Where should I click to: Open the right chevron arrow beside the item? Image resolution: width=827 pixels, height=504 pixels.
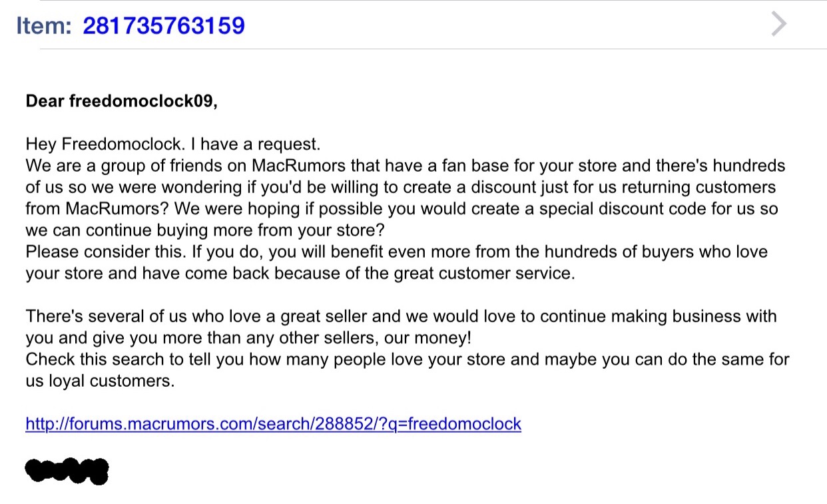[x=778, y=25]
